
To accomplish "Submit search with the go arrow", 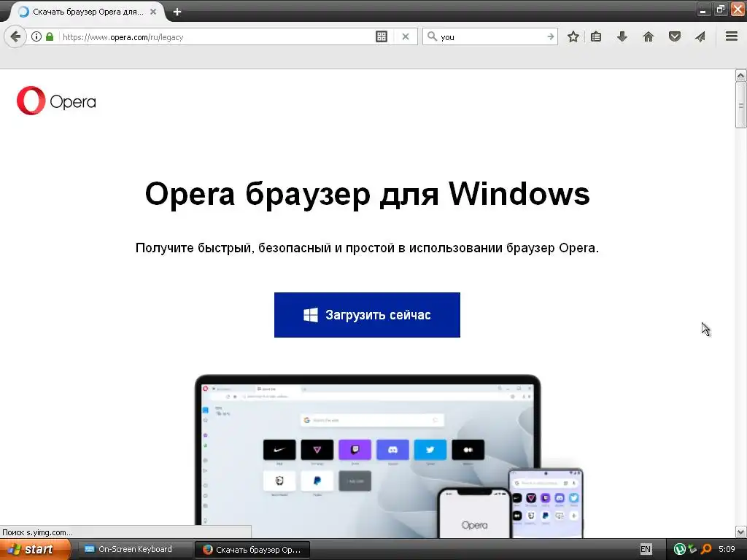I will (550, 36).
